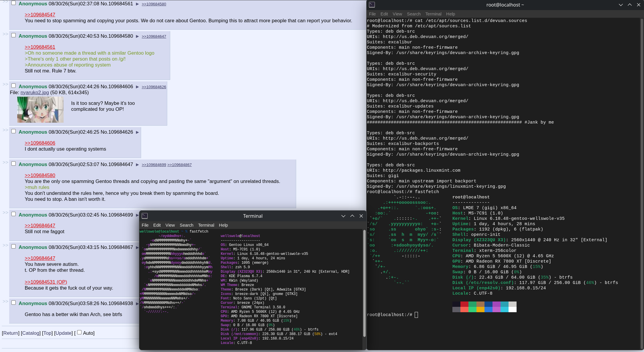Click "Packages: 1095 (emerge)" in small Terminal
644x352 pixels.
244,263
